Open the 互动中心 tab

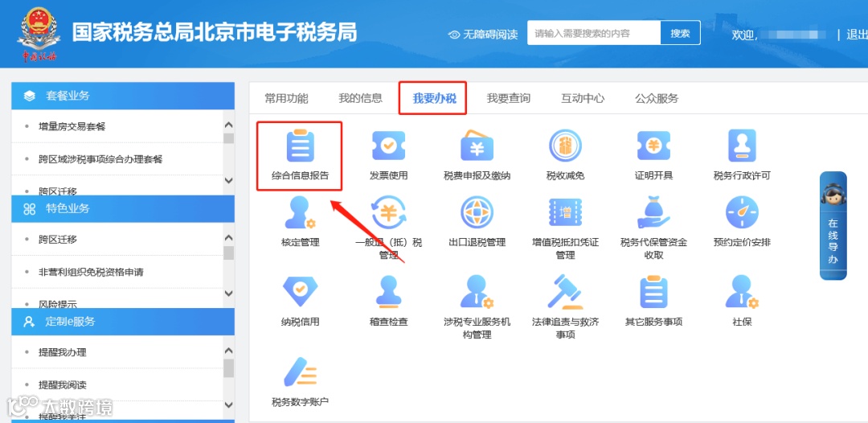[x=583, y=99]
